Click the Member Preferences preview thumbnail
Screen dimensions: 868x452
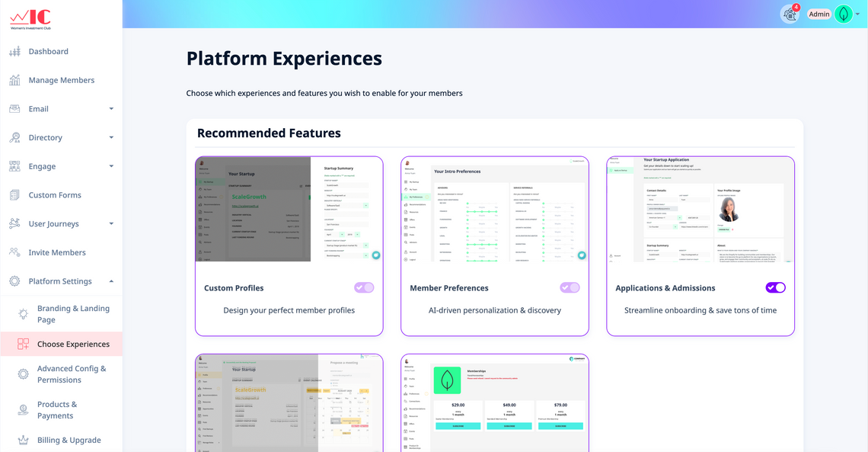[x=495, y=210]
